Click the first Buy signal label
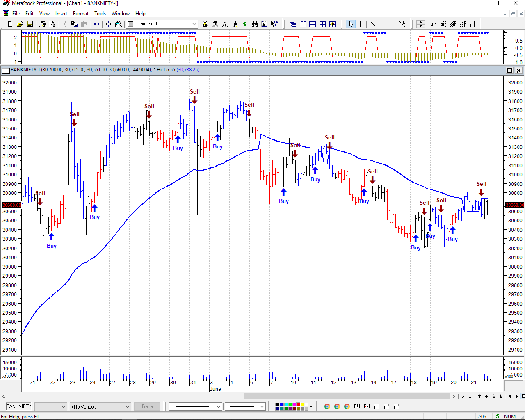Screen dimensions: 525x420 tap(51, 246)
